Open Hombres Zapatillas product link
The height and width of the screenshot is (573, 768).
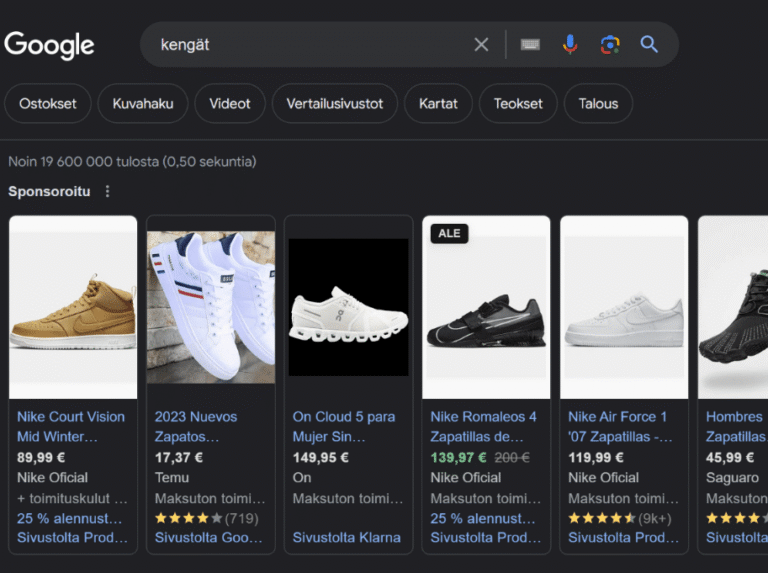coord(736,427)
